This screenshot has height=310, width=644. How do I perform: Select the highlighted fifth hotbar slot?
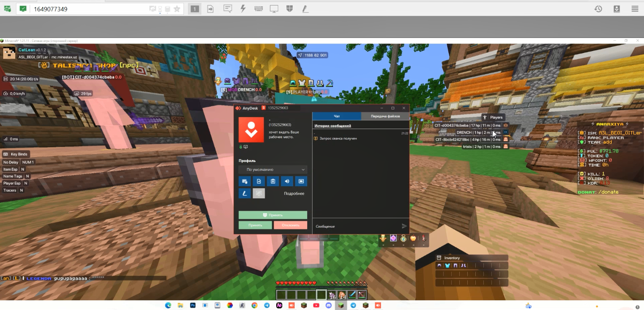click(321, 295)
